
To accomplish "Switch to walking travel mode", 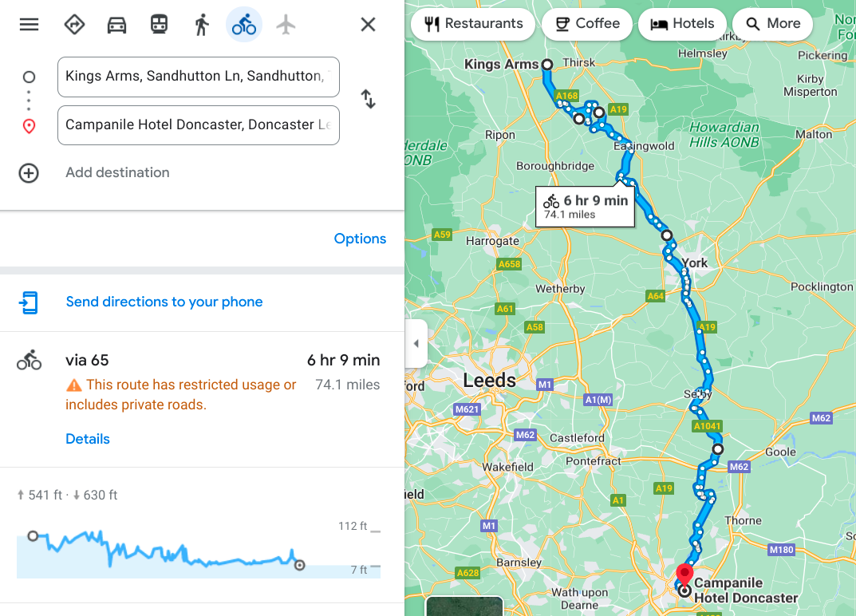I will pos(202,25).
